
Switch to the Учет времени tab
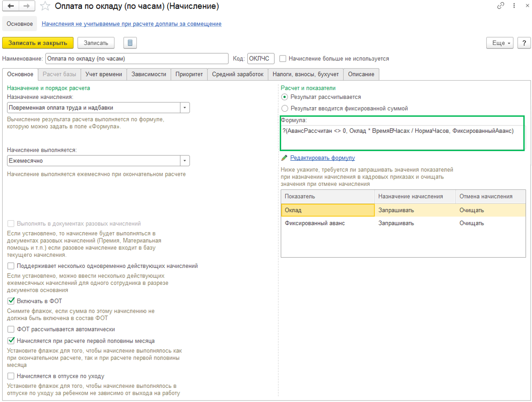pyautogui.click(x=103, y=74)
